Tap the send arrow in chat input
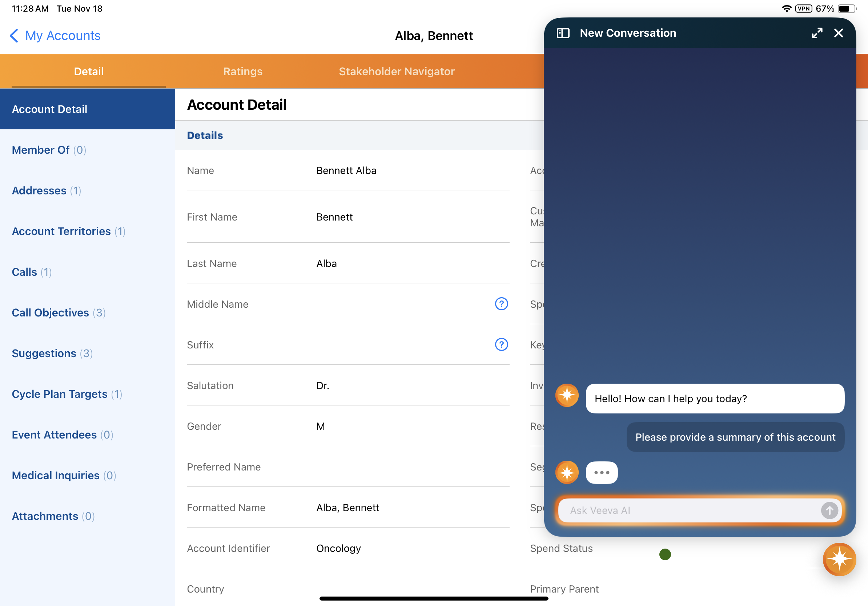 [829, 510]
